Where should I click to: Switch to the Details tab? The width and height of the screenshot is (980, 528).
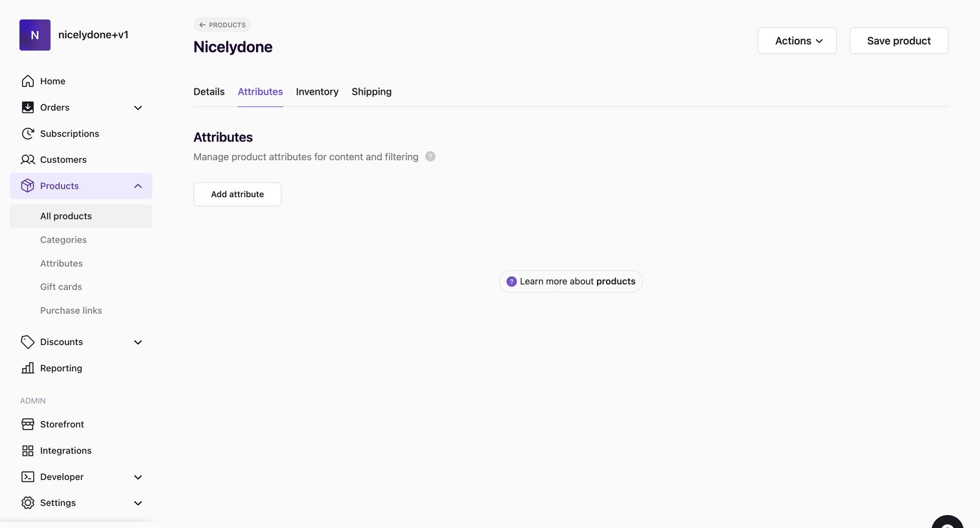tap(209, 91)
